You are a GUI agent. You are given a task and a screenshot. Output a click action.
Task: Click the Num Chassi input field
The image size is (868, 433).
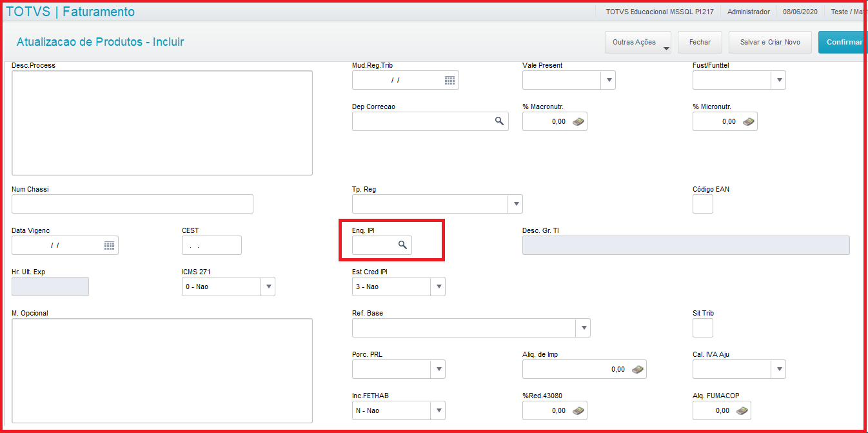click(x=132, y=204)
